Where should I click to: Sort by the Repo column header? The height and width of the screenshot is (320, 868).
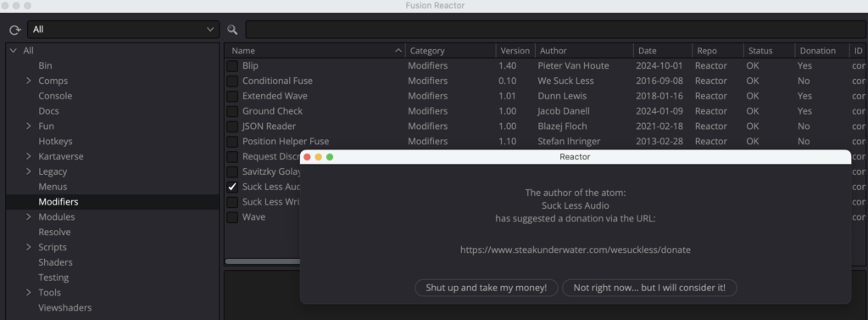pyautogui.click(x=717, y=50)
